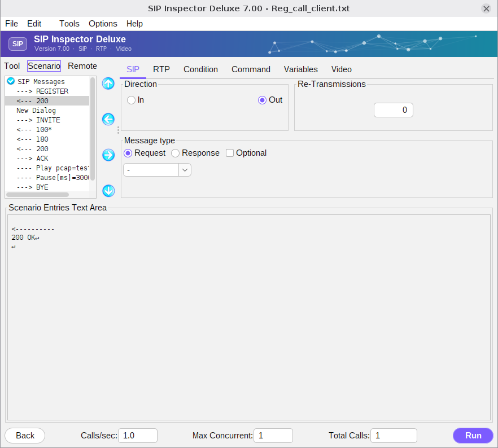
Task: Click the Back button
Action: pyautogui.click(x=25, y=436)
